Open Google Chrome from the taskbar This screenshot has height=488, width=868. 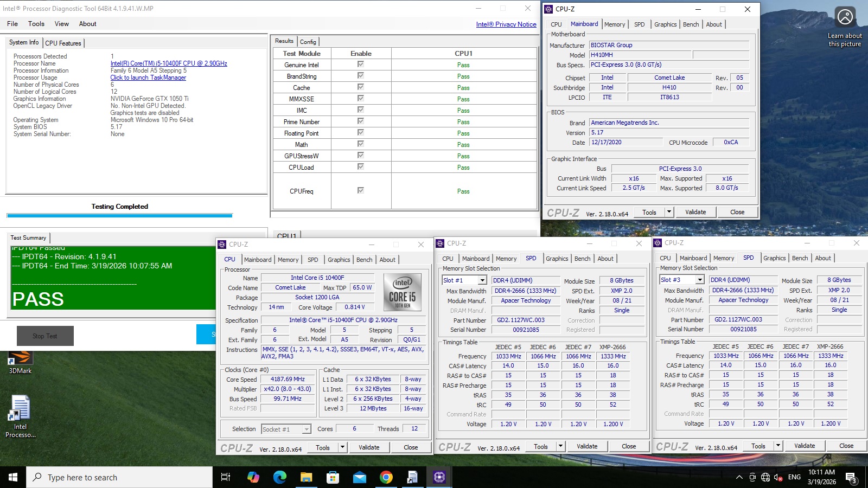tap(386, 477)
